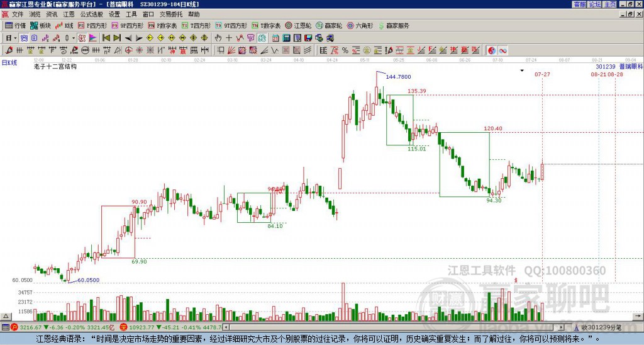
Task: Open the 帮助 menu
Action: (194, 14)
